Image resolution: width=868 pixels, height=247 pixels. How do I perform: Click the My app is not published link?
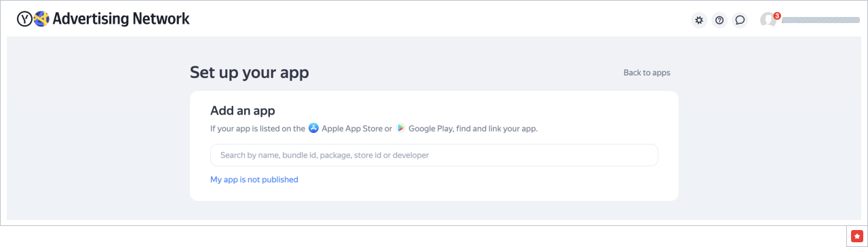coord(254,180)
